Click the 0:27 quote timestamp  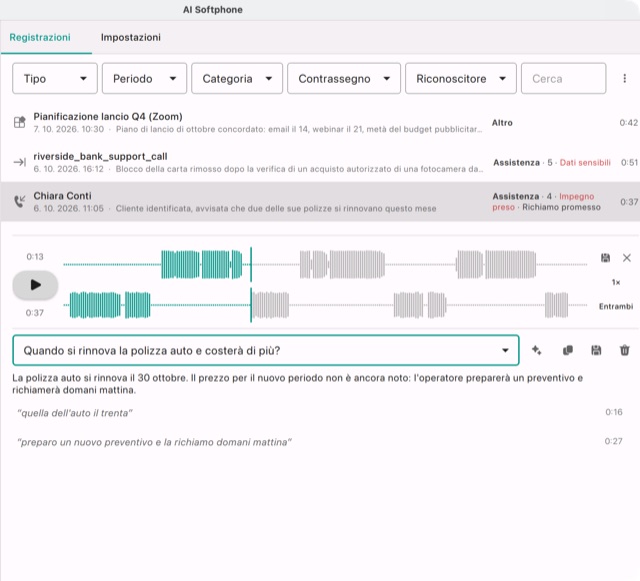tap(613, 441)
